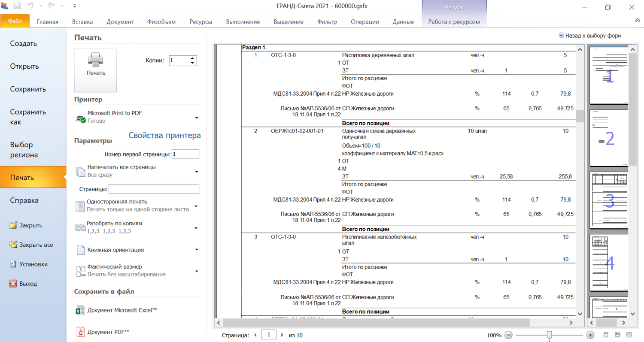Click the folders icon beside Закрыть все
The width and height of the screenshot is (644, 342).
pos(13,245)
